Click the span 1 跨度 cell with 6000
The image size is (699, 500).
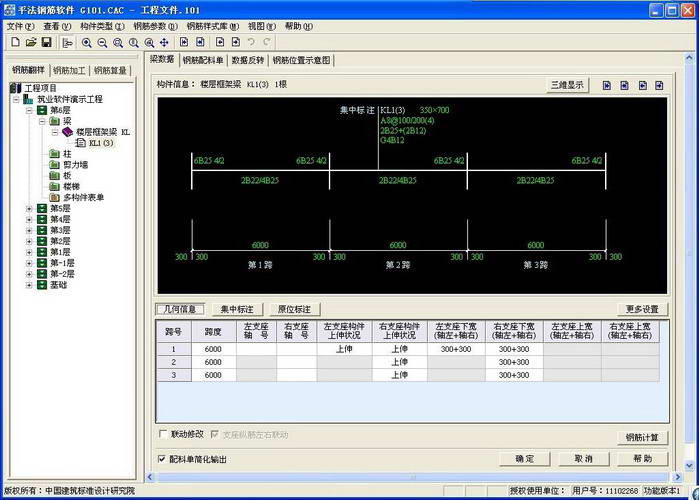point(212,349)
